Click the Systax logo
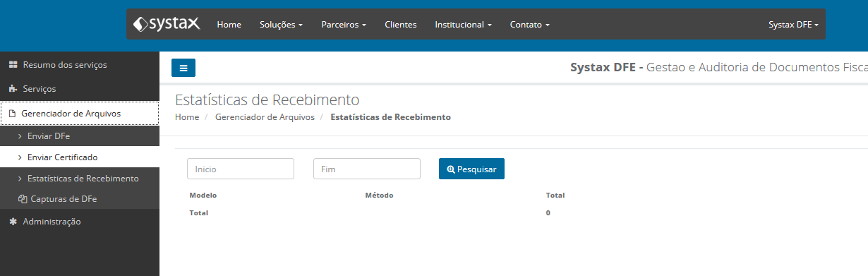Viewport: 868px width, 276px height. click(167, 24)
